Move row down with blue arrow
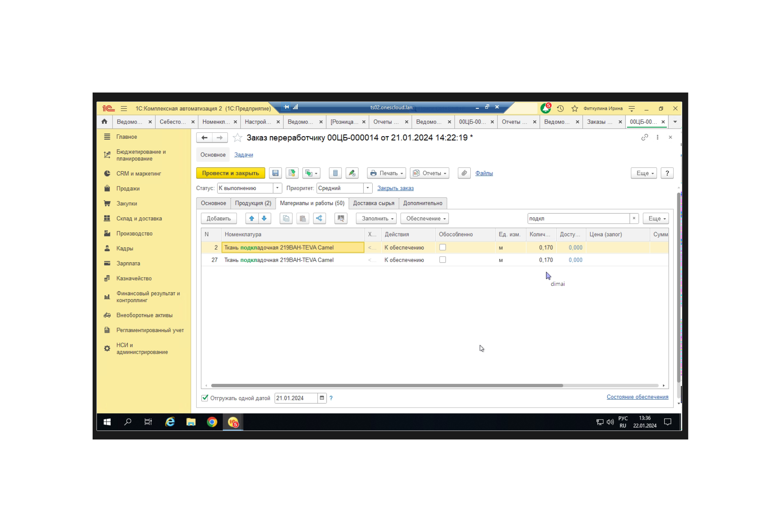This screenshot has height=532, width=781. point(264,218)
